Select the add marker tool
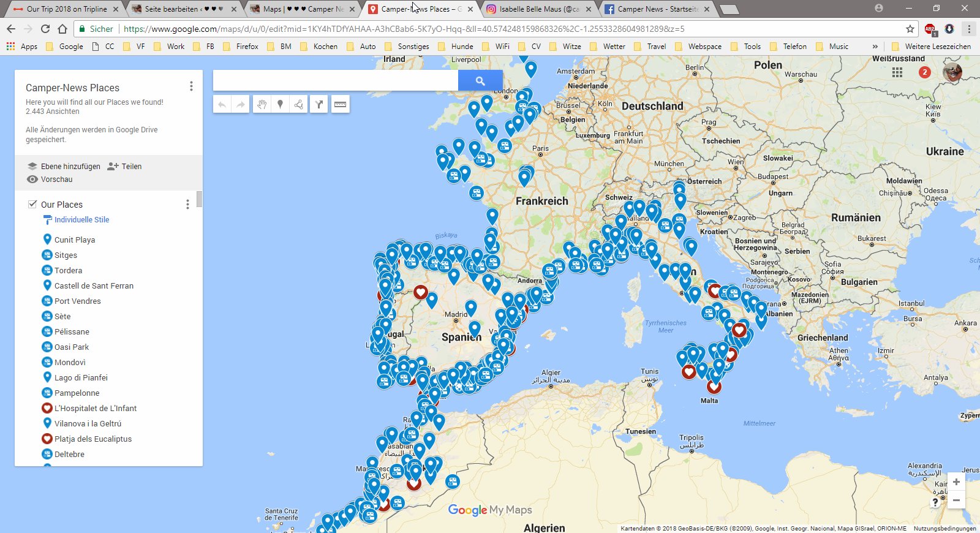The width and height of the screenshot is (980, 533). [x=280, y=105]
